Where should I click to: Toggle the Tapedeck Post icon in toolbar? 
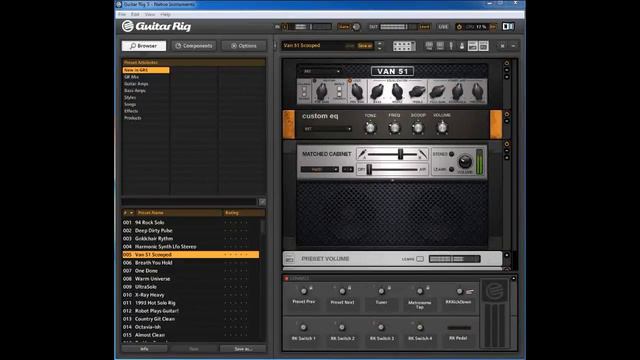[440, 46]
